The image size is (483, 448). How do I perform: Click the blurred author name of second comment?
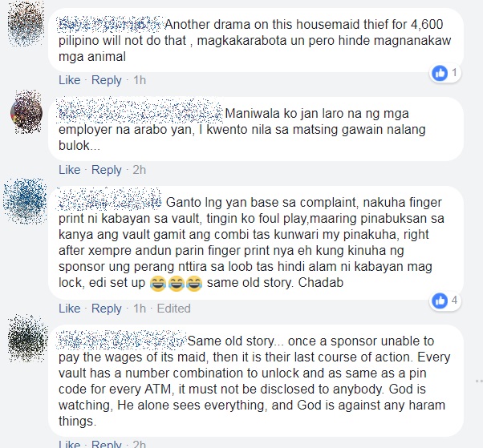[140, 111]
